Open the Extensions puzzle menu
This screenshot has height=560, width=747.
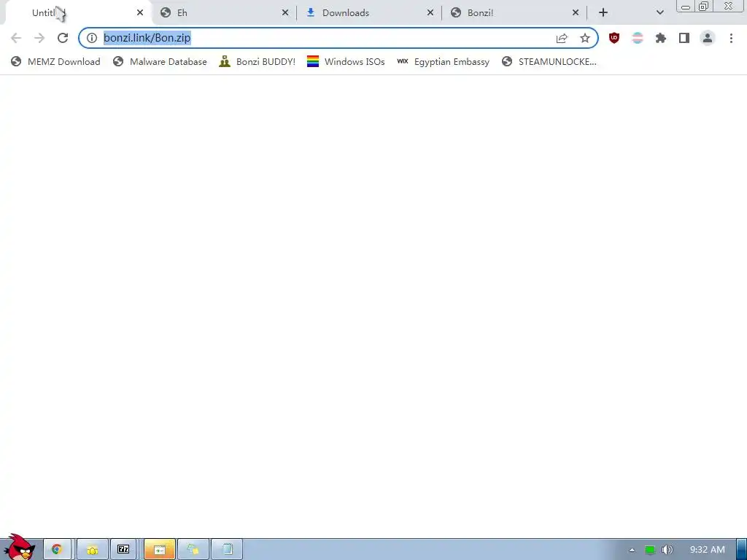coord(661,38)
